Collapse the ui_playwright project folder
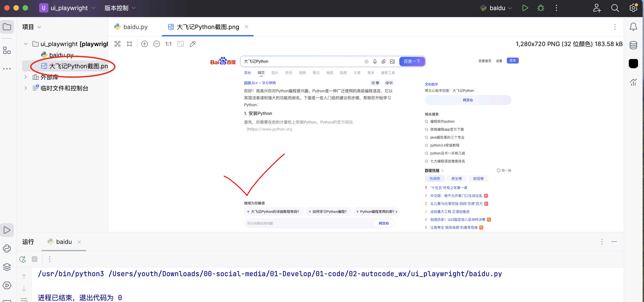Image resolution: width=644 pixels, height=302 pixels. (x=26, y=44)
